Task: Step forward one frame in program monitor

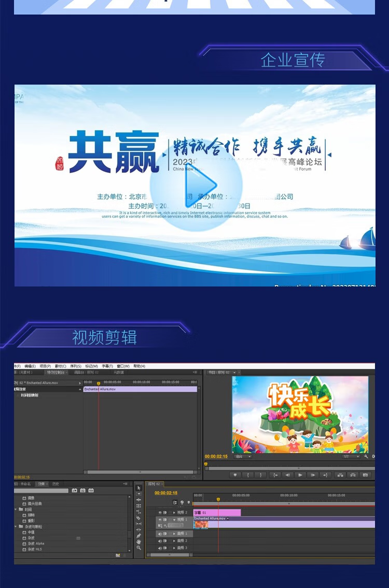Action: click(313, 475)
